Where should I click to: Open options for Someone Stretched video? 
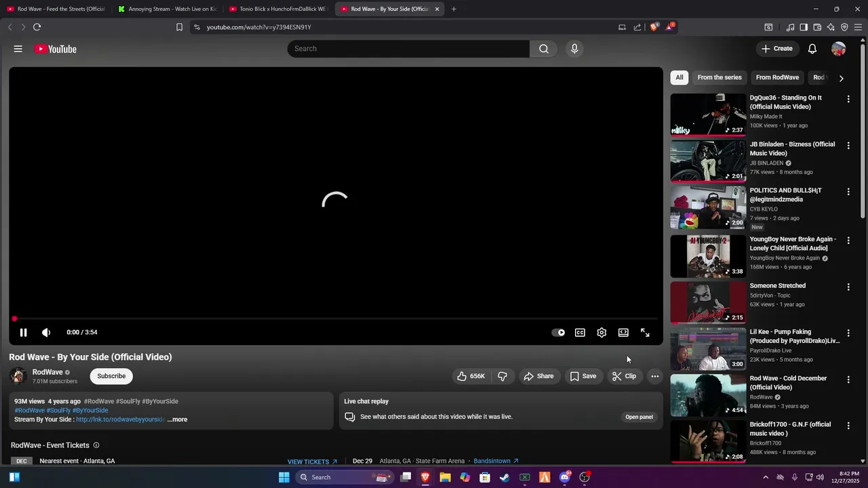tap(848, 287)
